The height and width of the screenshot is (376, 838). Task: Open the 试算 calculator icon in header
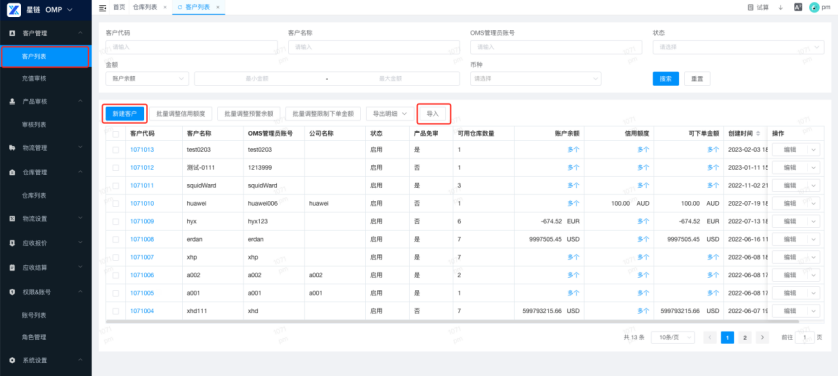[x=750, y=7]
